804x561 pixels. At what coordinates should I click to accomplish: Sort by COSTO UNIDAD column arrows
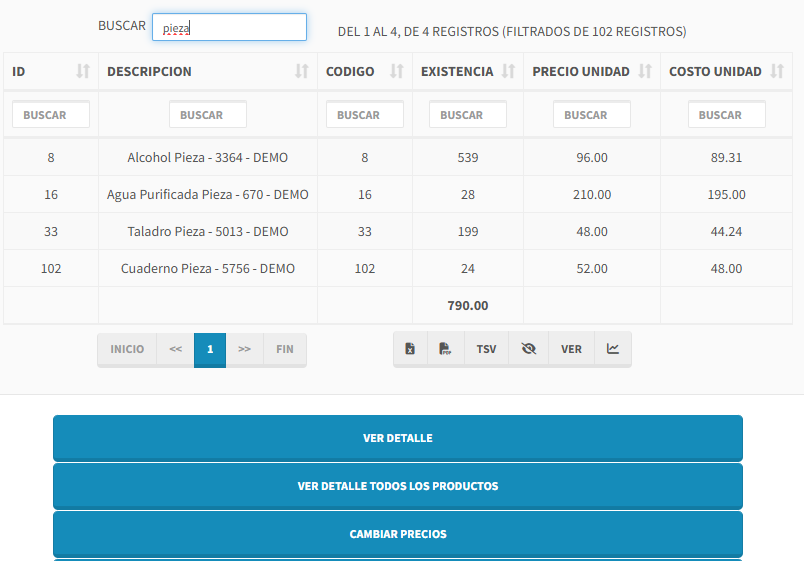coord(777,71)
